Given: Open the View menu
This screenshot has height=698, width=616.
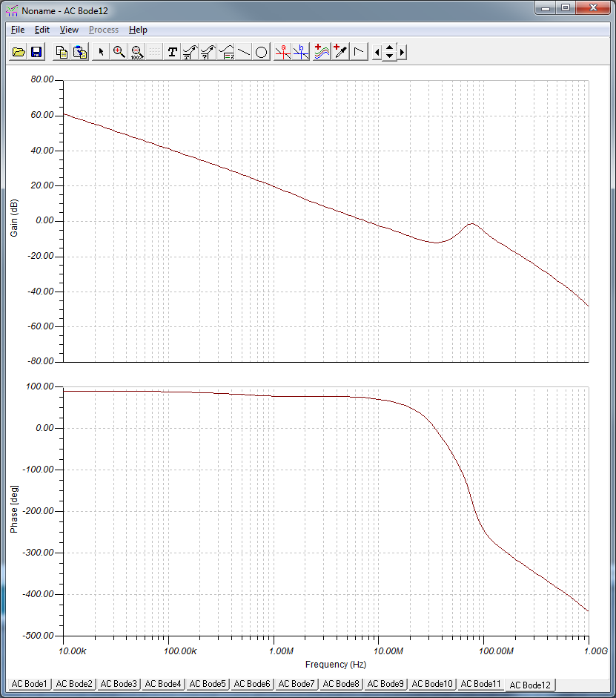Looking at the screenshot, I should pos(70,30).
